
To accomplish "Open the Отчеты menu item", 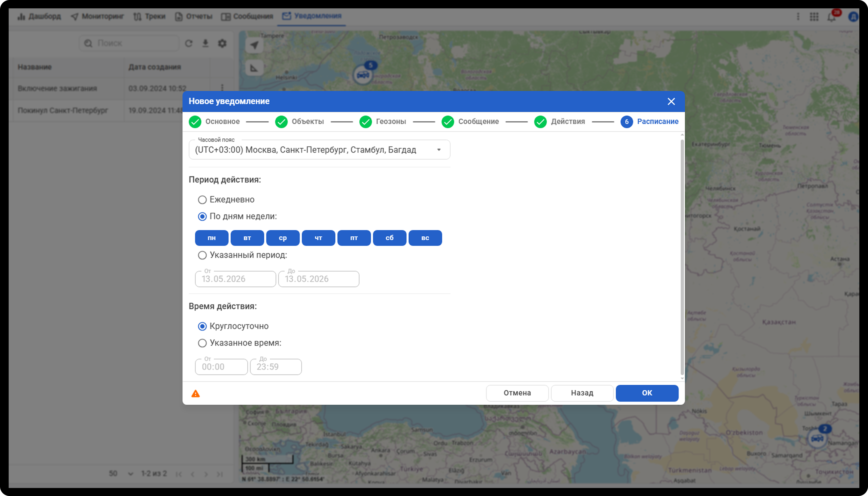I will (x=193, y=16).
